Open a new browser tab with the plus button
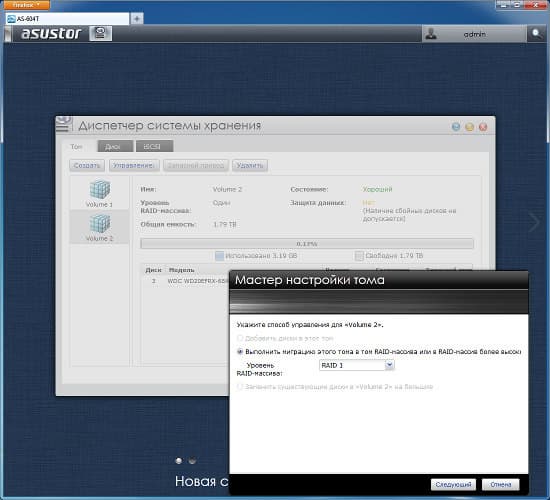Image resolution: width=550 pixels, height=500 pixels. pyautogui.click(x=137, y=18)
